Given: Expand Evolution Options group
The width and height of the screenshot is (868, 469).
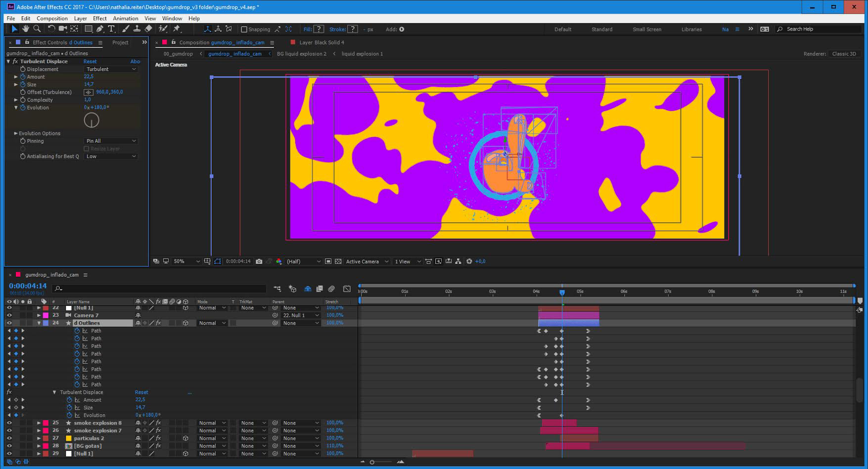Looking at the screenshot, I should (16, 133).
